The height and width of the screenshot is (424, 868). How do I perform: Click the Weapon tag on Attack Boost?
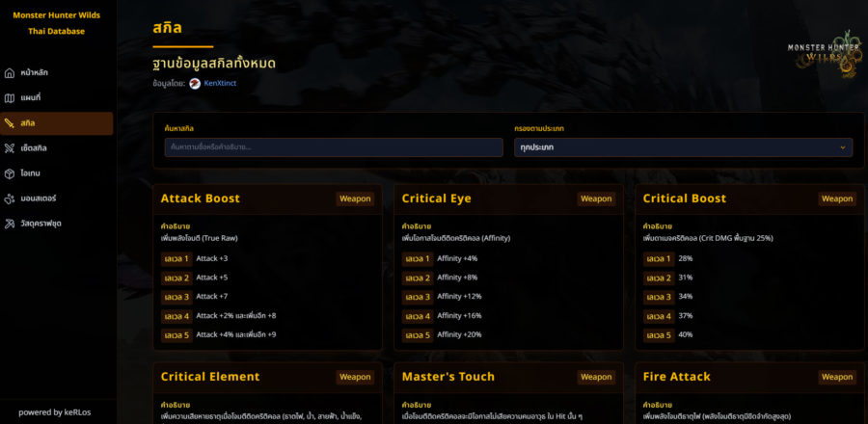tap(355, 199)
